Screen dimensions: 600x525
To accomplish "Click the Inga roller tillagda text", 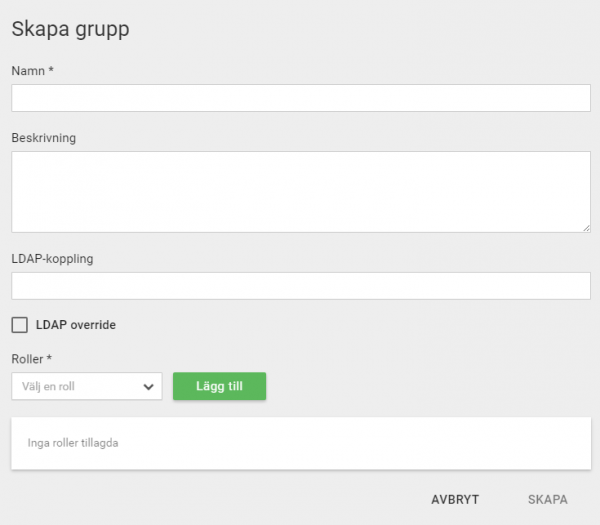I will (x=73, y=443).
